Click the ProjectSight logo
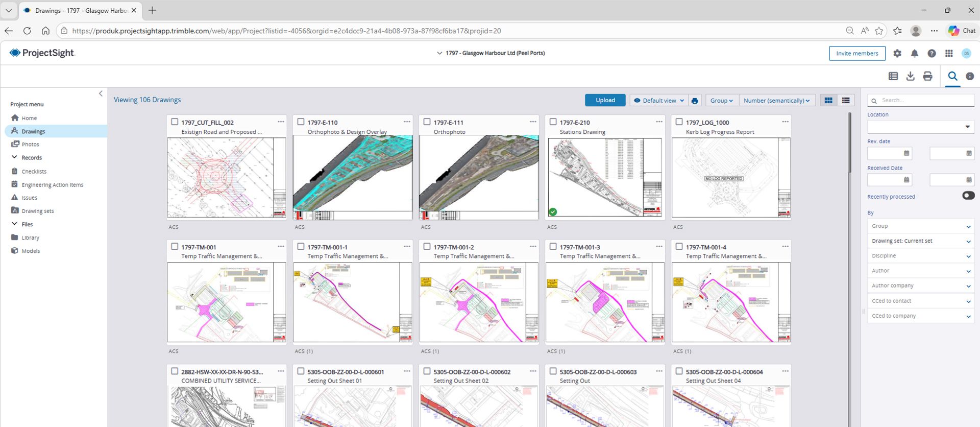This screenshot has width=980, height=427. coord(42,53)
